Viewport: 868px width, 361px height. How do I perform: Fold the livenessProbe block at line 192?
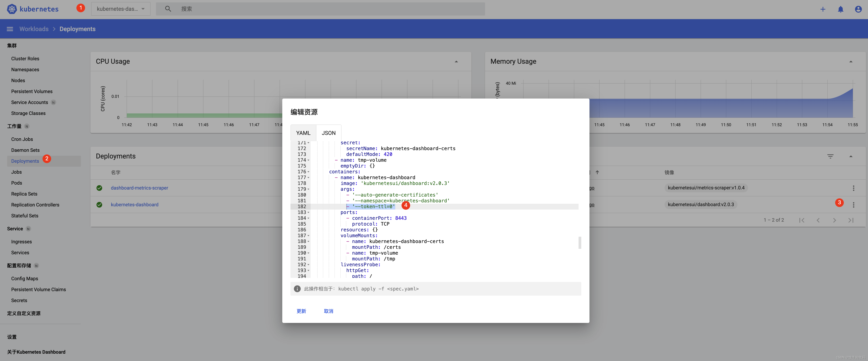point(308,265)
